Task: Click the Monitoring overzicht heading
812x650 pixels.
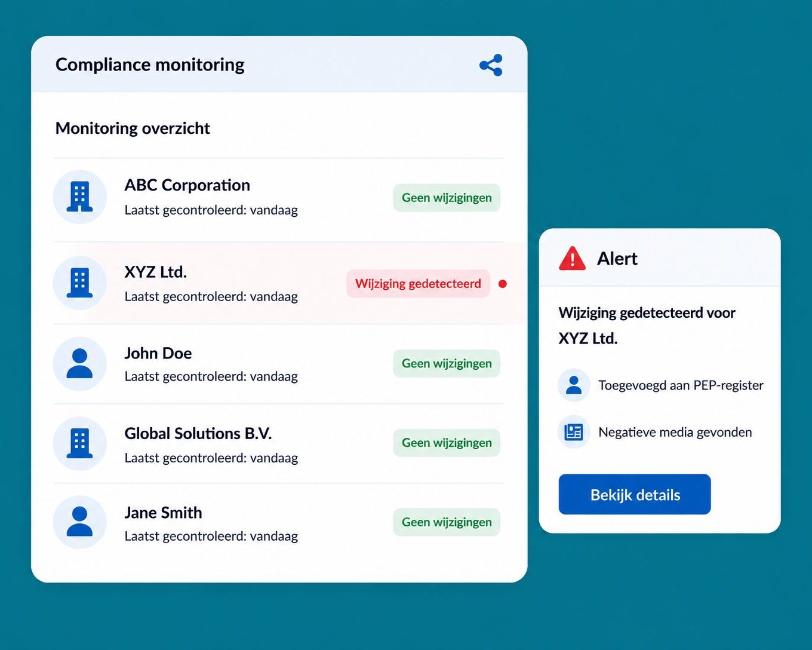Action: coord(133,128)
